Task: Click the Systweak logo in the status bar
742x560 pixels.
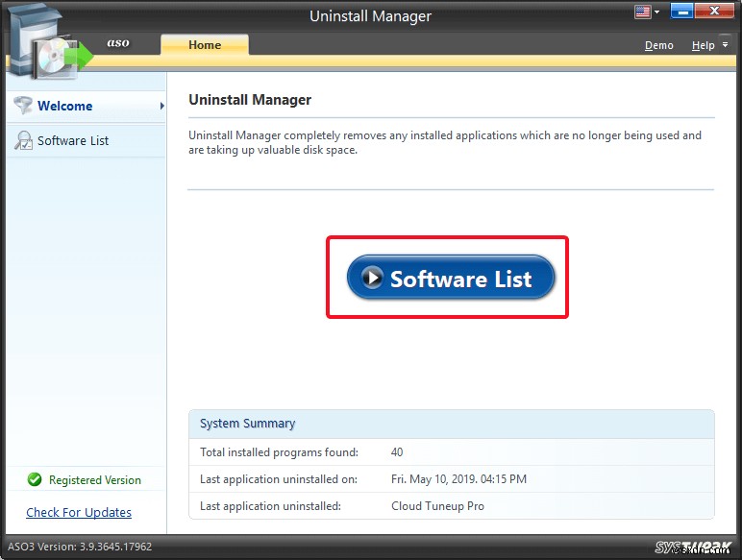Action: pos(694,548)
